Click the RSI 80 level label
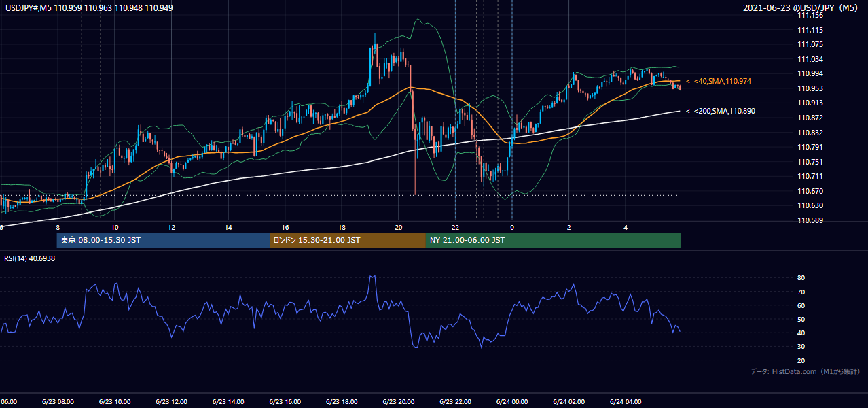The width and height of the screenshot is (868, 408). tap(801, 278)
